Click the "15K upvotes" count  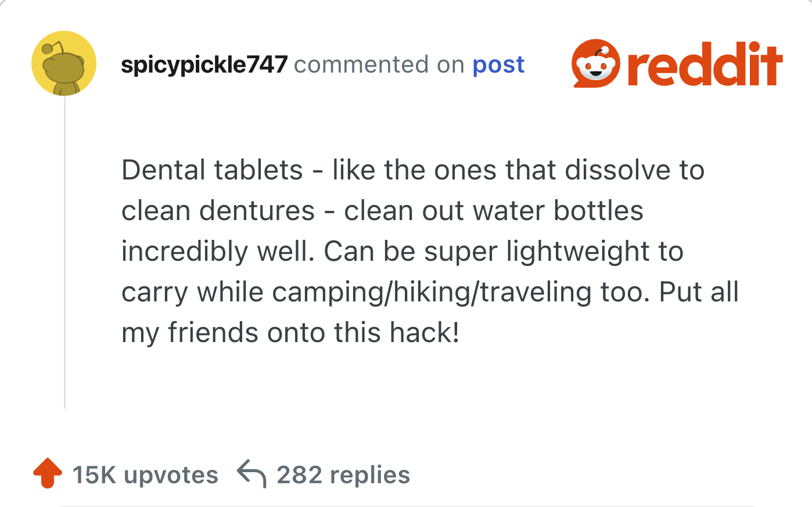(145, 475)
